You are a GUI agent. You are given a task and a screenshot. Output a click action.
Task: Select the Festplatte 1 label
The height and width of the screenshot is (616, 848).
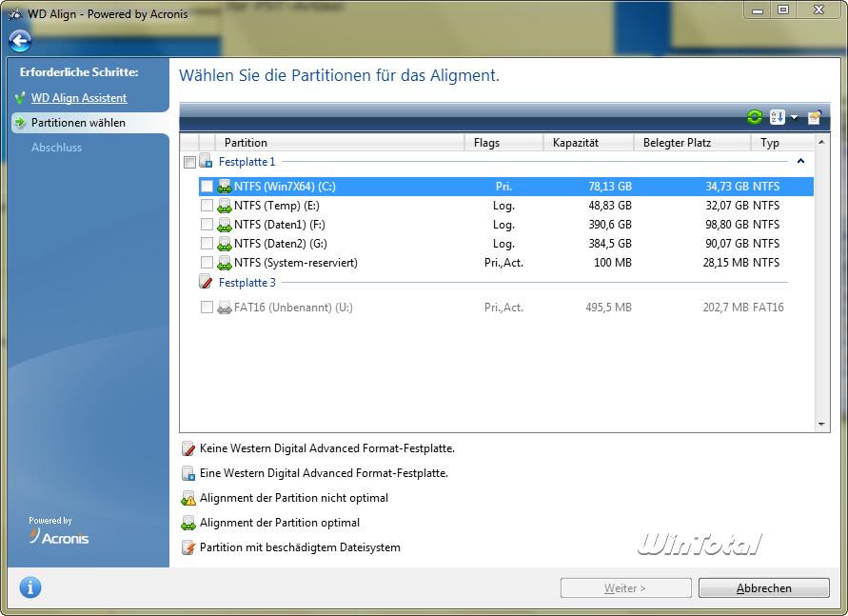247,162
